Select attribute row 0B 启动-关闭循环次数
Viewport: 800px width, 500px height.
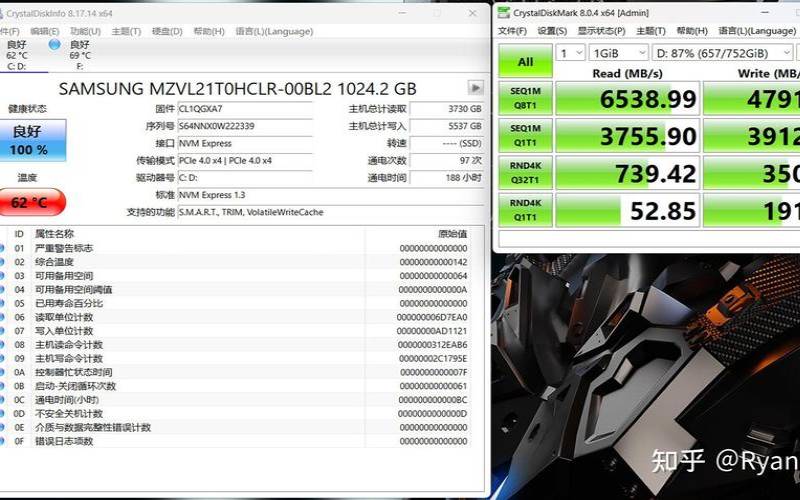[x=235, y=386]
